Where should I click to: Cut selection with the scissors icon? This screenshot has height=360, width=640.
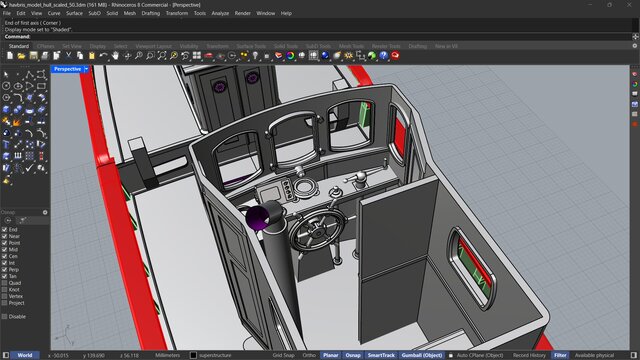pos(68,56)
